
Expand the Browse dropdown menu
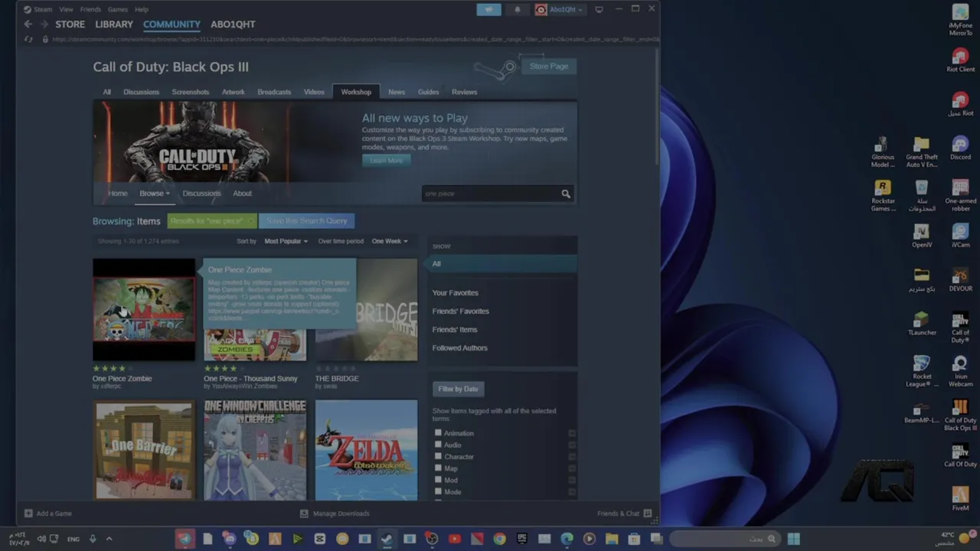click(x=154, y=194)
